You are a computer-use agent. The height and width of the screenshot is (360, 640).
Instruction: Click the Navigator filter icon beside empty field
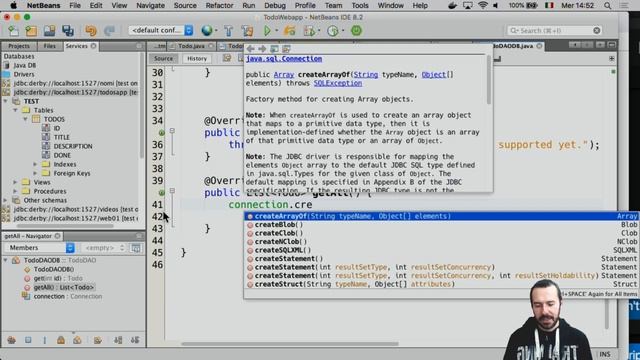136,248
